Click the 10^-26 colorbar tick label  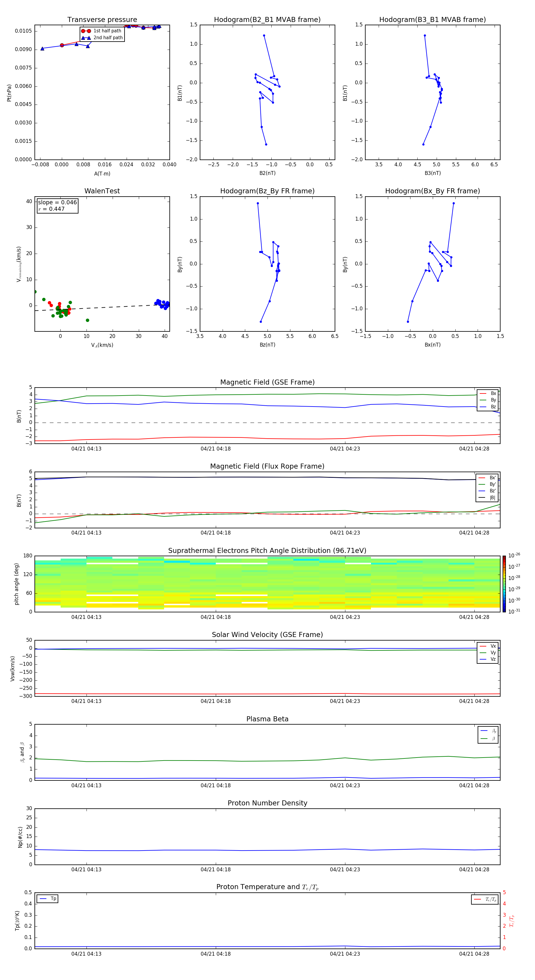pyautogui.click(x=514, y=555)
